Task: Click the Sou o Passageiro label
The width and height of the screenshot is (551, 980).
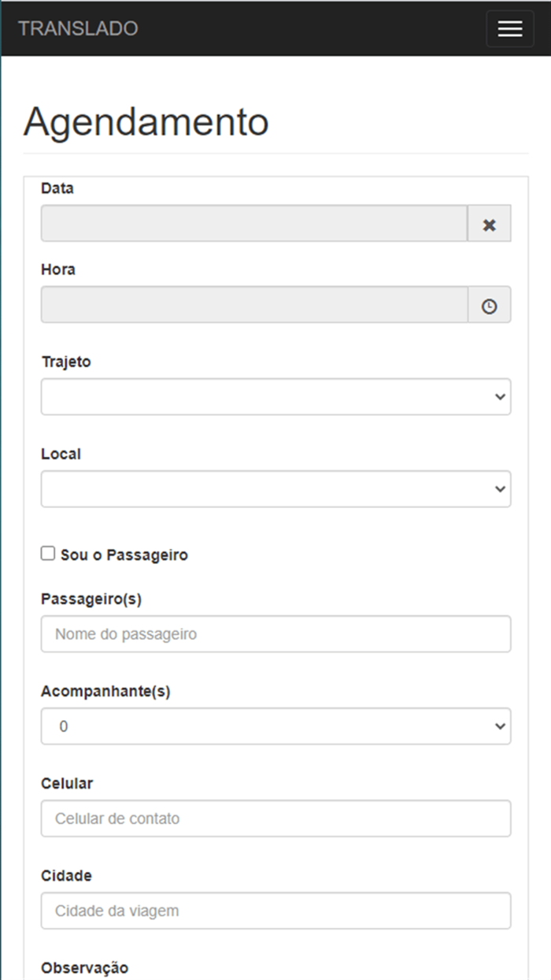Action: [x=124, y=555]
